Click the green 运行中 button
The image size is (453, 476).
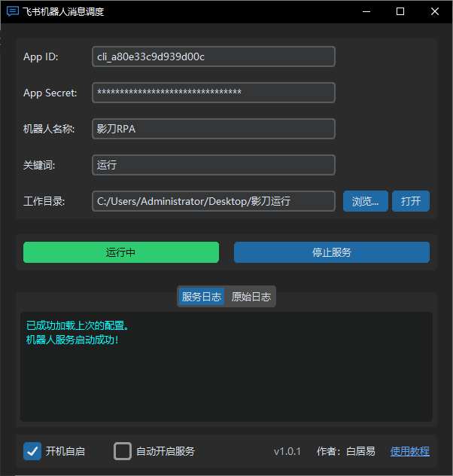(x=121, y=252)
